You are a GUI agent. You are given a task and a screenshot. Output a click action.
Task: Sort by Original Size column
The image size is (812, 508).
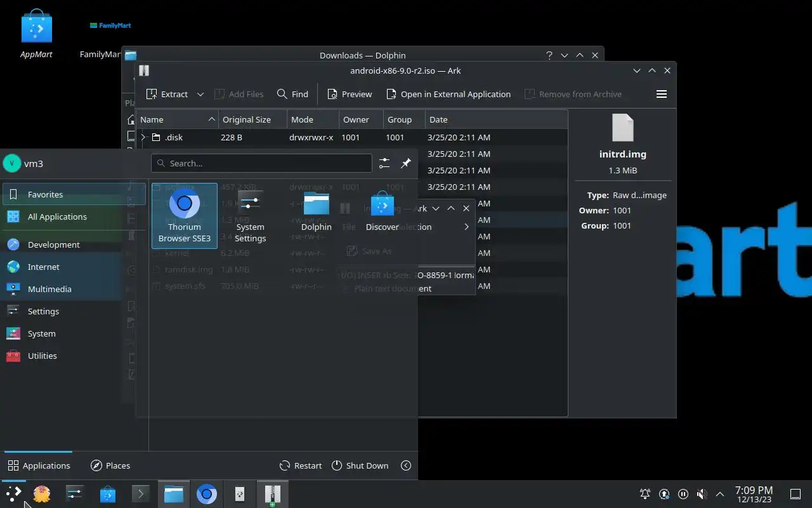252,119
